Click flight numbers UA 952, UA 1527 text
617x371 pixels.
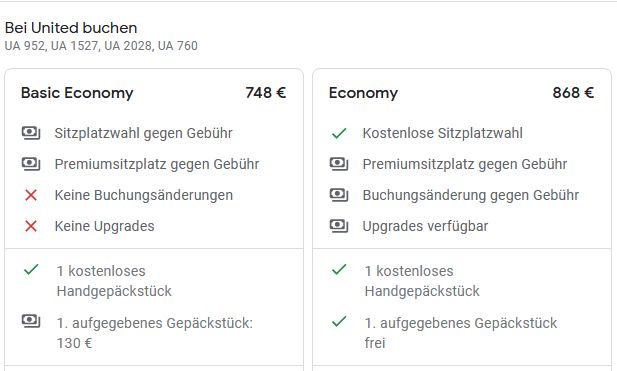[51, 46]
